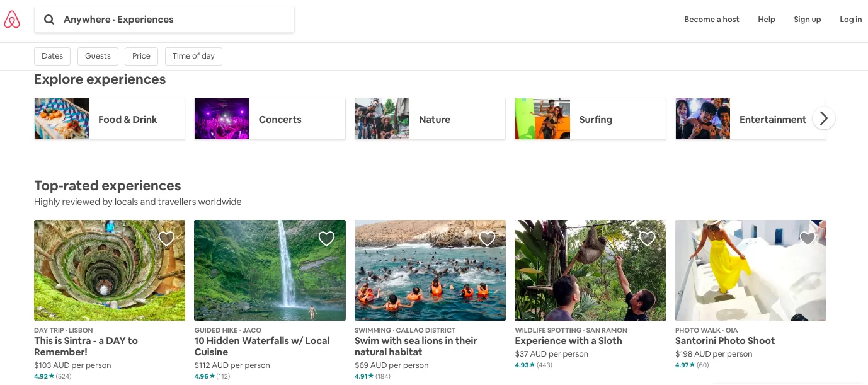Screen dimensions: 868x385
Task: Click the 4.91 star rating with 184 reviews
Action: tap(372, 377)
